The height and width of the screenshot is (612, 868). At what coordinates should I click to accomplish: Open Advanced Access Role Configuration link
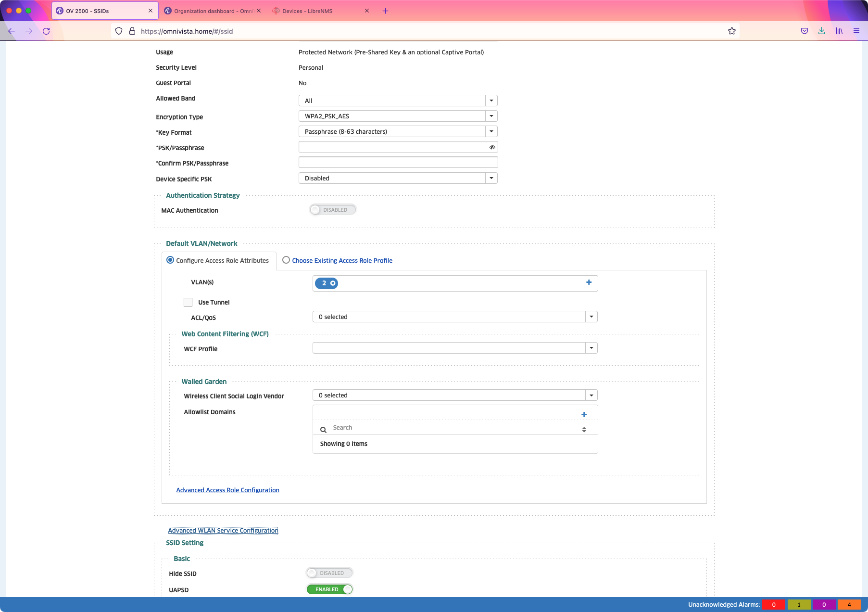click(227, 490)
